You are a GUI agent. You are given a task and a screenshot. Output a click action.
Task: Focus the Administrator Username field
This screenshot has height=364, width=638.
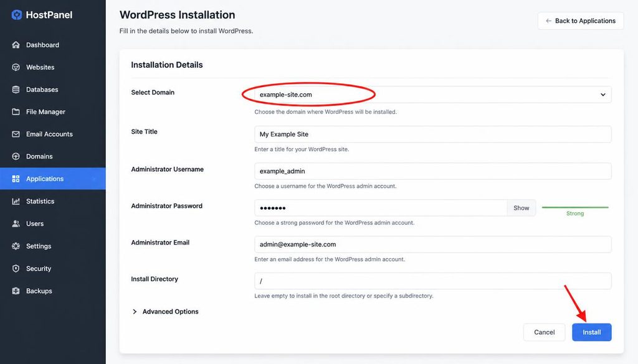[x=432, y=171]
